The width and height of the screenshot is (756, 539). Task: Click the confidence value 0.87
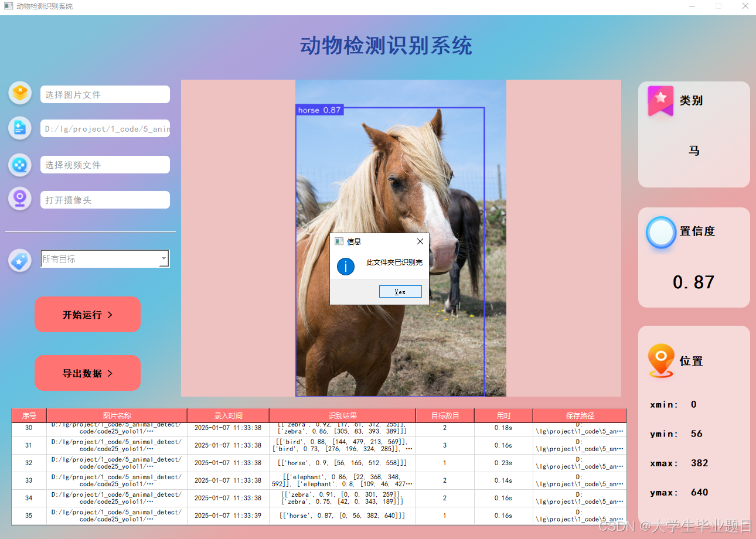pos(694,282)
